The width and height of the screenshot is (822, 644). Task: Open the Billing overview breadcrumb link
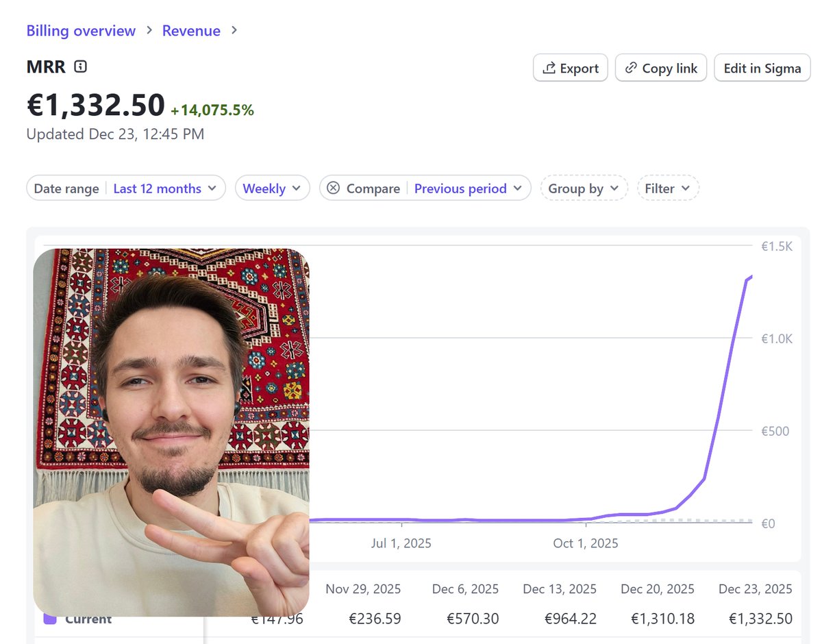(81, 31)
